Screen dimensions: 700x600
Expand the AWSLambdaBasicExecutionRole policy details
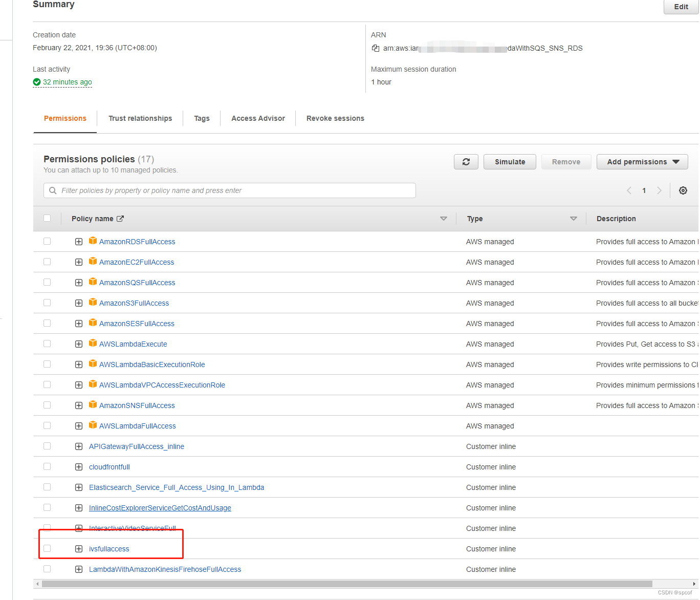tap(79, 365)
